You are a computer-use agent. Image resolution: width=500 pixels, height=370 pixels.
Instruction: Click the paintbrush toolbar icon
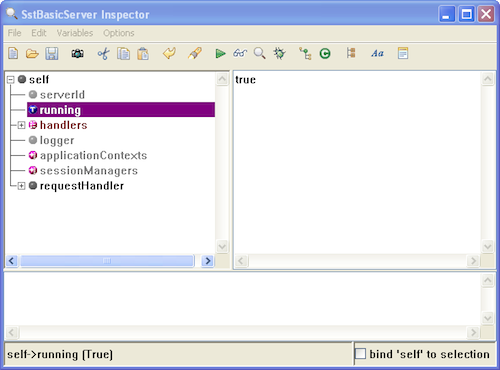(195, 53)
